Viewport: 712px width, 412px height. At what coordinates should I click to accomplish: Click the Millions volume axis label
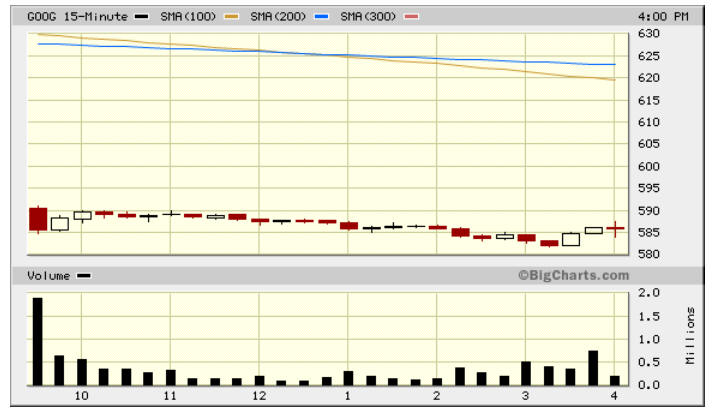[x=690, y=336]
